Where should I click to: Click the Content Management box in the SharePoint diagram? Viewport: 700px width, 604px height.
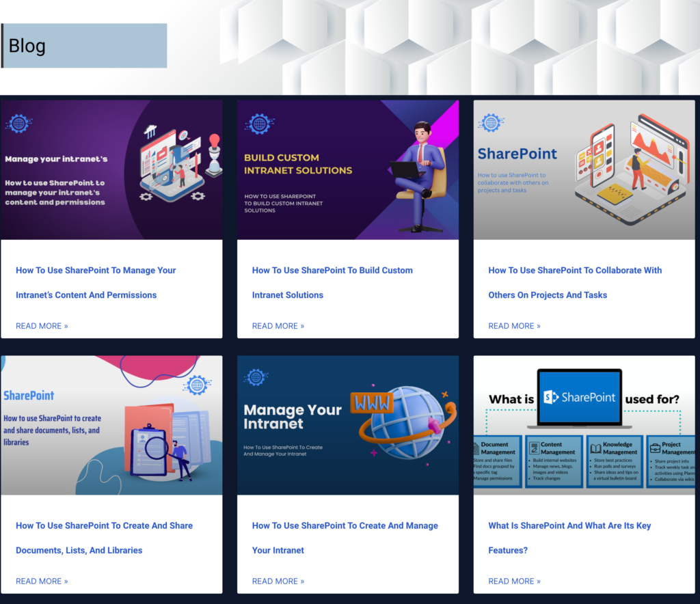click(x=554, y=461)
